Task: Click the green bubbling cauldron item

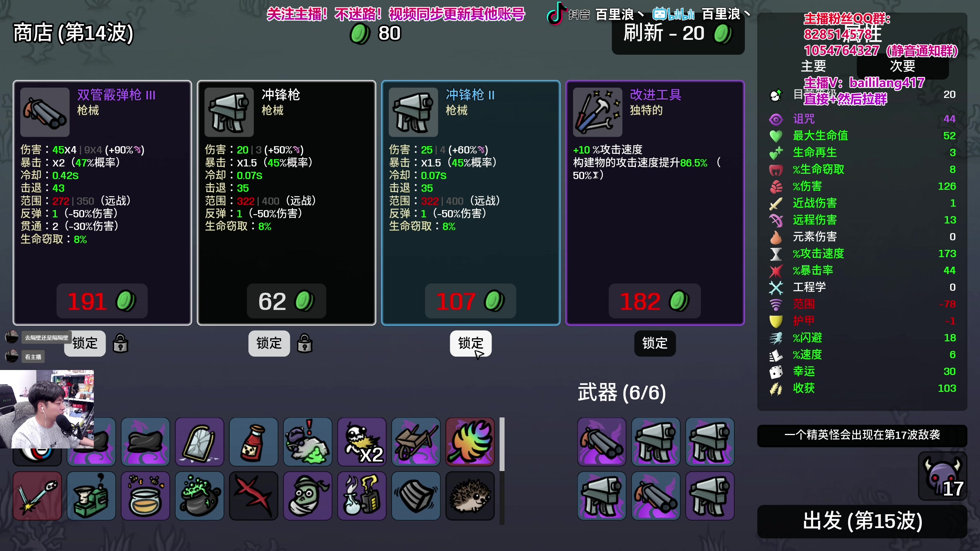Action: 199,496
